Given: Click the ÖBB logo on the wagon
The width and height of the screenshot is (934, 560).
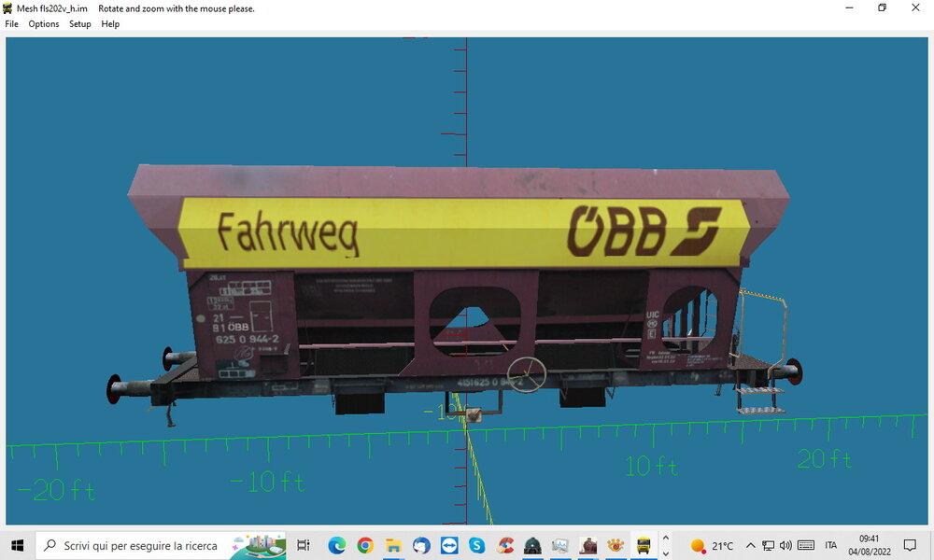Looking at the screenshot, I should coord(644,231).
